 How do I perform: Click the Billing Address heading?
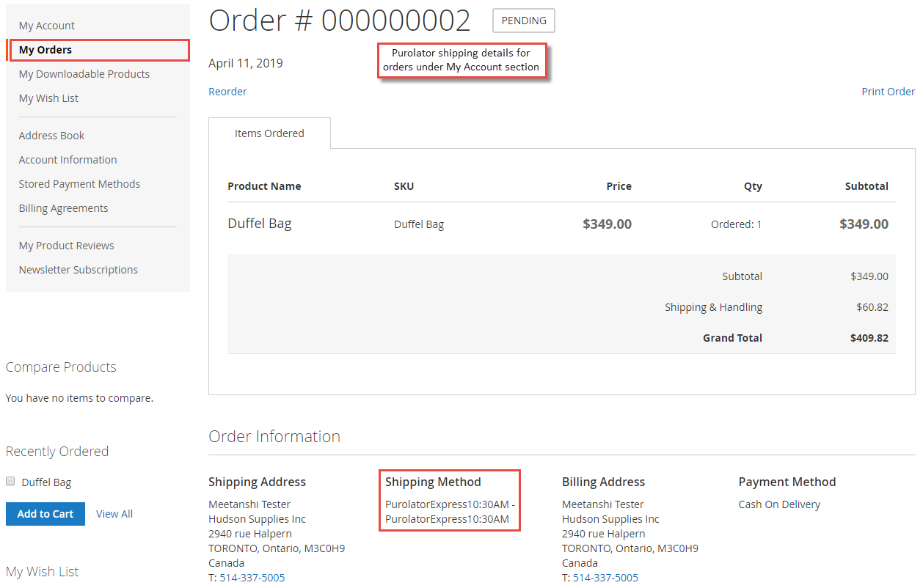click(603, 482)
